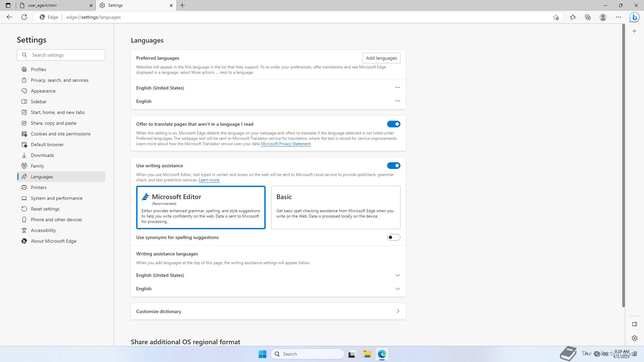The height and width of the screenshot is (362, 644).
Task: Click the Windows taskbar Search box
Action: pyautogui.click(x=307, y=354)
